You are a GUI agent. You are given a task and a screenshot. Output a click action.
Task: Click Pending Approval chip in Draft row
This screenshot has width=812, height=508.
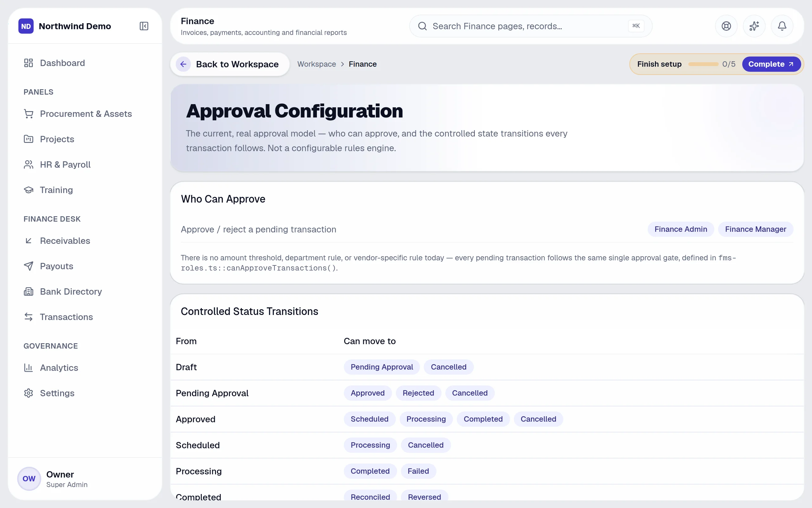point(382,367)
